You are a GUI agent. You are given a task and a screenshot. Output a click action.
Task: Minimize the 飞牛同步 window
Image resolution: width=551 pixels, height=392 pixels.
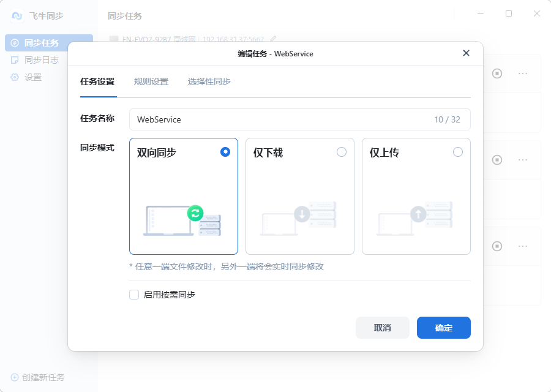[481, 13]
